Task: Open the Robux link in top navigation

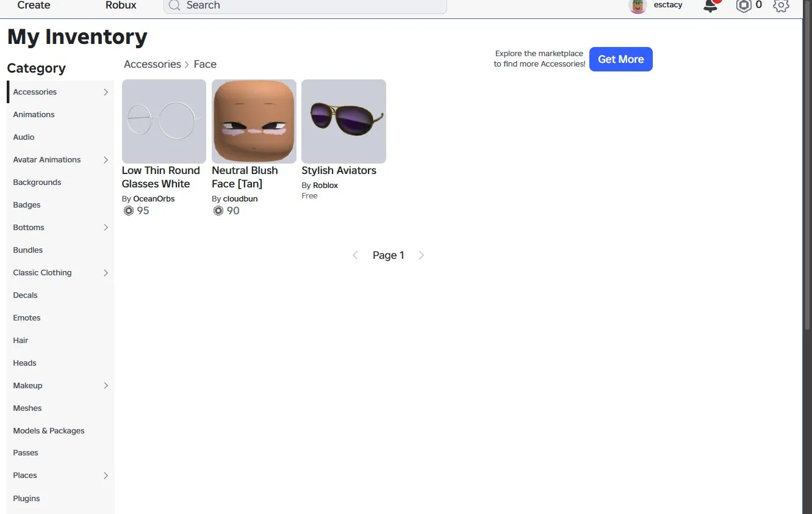Action: coord(121,5)
